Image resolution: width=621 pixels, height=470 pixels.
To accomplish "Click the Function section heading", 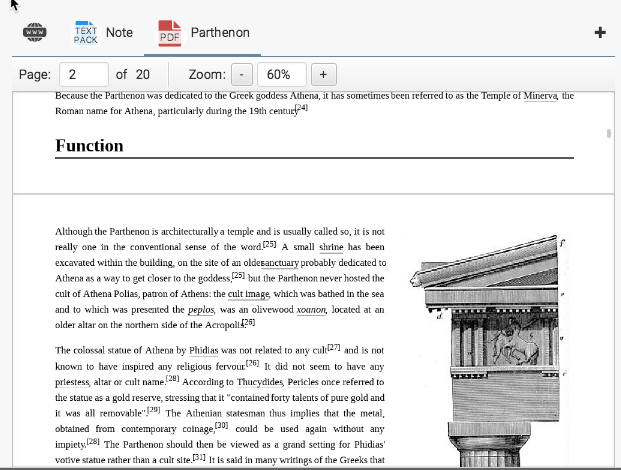I will point(89,146).
